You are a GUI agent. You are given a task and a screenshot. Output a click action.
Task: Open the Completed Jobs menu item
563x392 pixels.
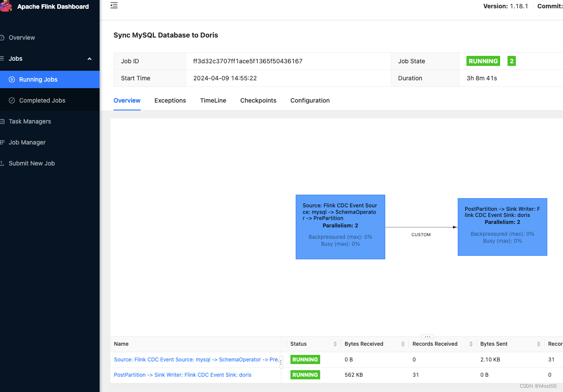tap(50, 100)
